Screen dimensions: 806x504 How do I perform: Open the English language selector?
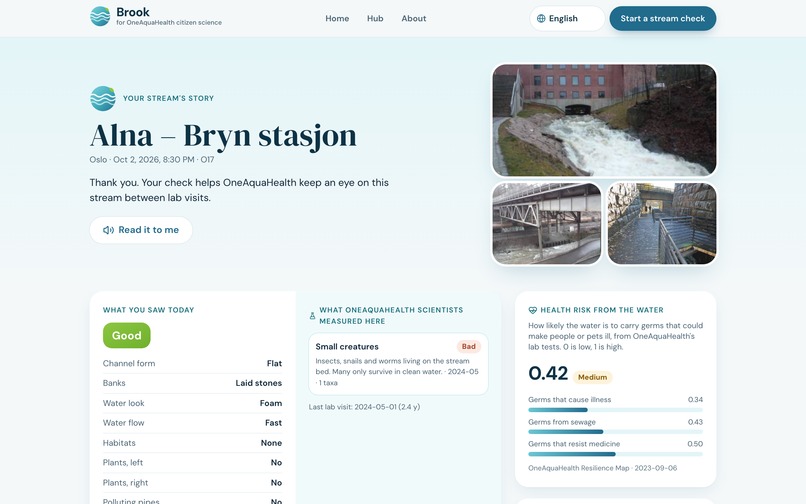click(567, 19)
